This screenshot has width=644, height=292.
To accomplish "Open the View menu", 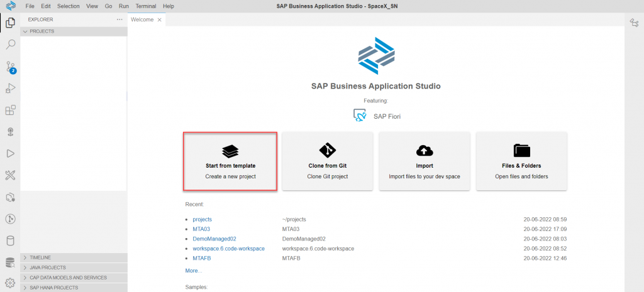I will tap(92, 6).
